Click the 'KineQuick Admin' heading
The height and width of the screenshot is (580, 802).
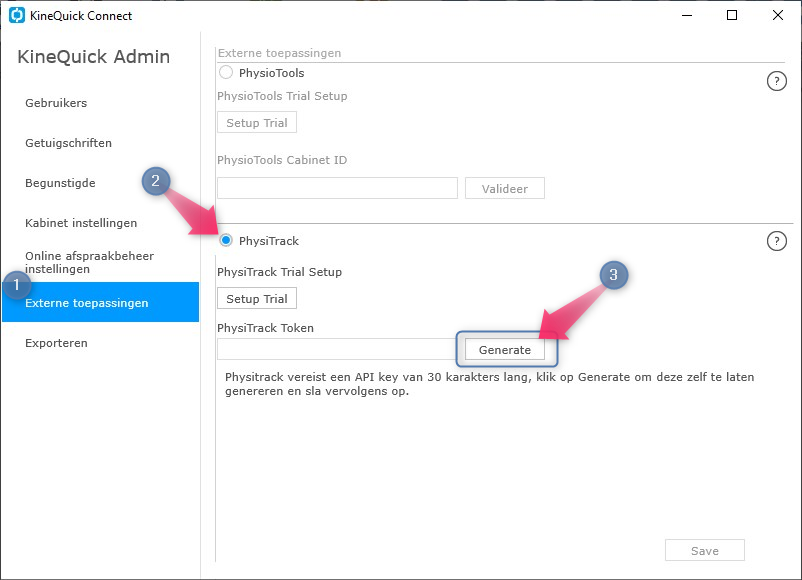coord(94,57)
